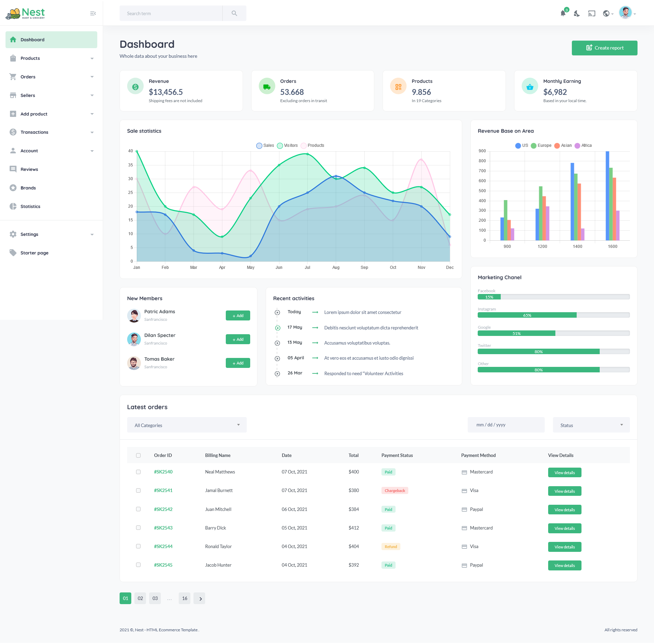
Task: Open the All Categories dropdown
Action: (x=187, y=425)
